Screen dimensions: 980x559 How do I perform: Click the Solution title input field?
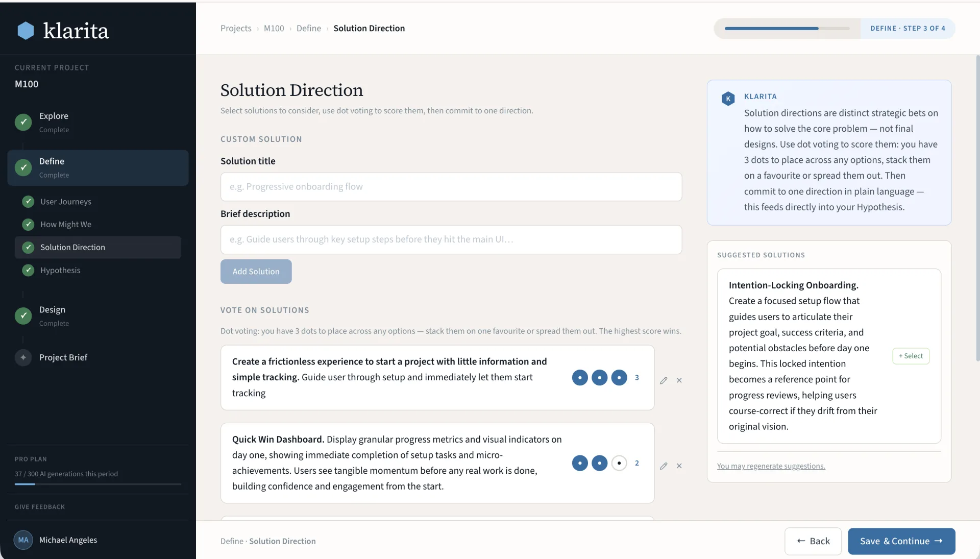click(451, 187)
